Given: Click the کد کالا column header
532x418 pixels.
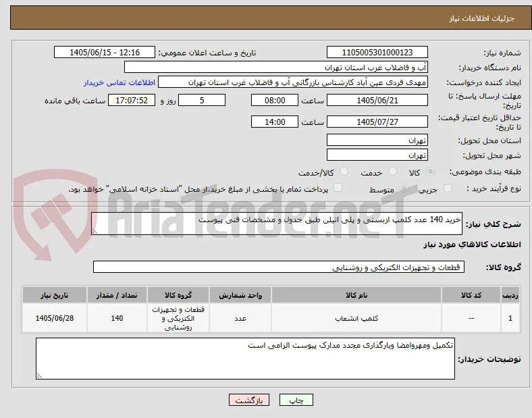Looking at the screenshot, I should pyautogui.click(x=471, y=295).
